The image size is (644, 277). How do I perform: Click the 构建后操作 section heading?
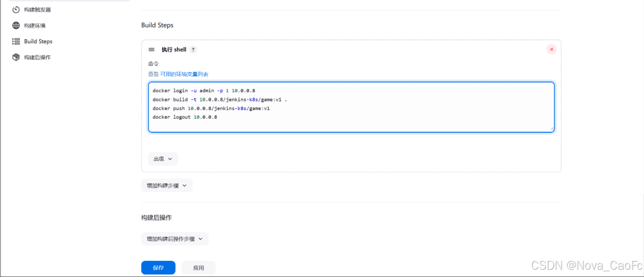pos(156,217)
